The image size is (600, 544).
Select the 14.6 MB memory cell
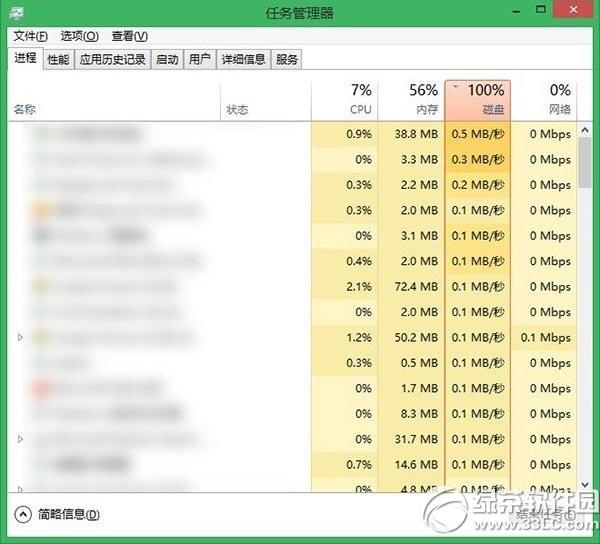tap(411, 464)
